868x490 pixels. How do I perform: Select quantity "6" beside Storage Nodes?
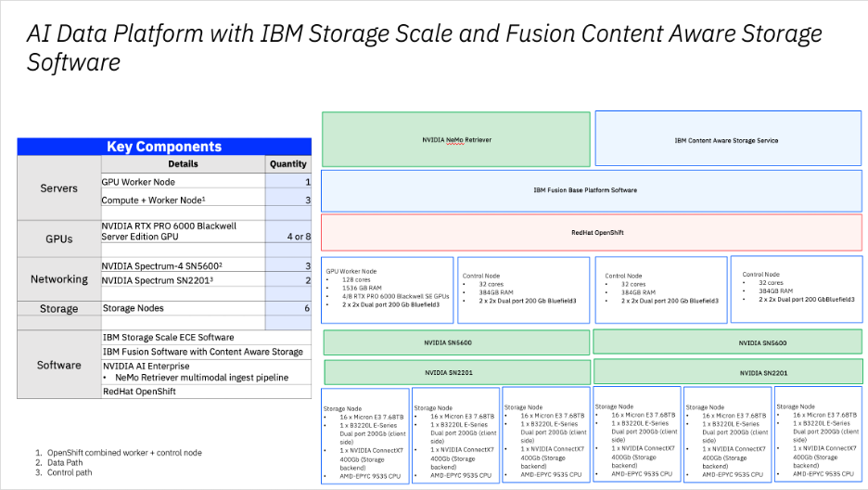tap(288, 308)
